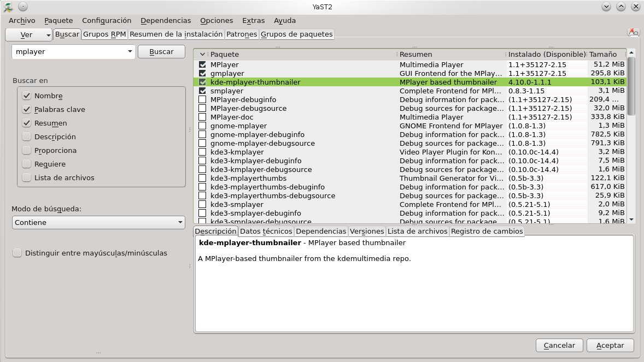The width and height of the screenshot is (644, 362).
Task: Open Modo de búsqueda Contiene combo box
Action: [x=98, y=222]
